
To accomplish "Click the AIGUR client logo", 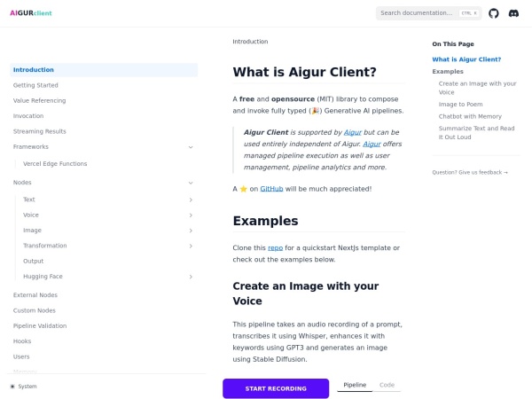I will 30,13.
